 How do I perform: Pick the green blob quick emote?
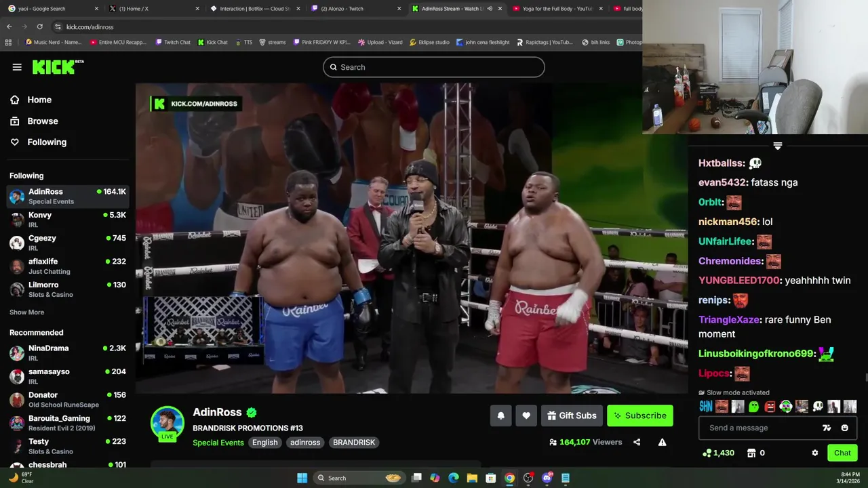tap(754, 407)
